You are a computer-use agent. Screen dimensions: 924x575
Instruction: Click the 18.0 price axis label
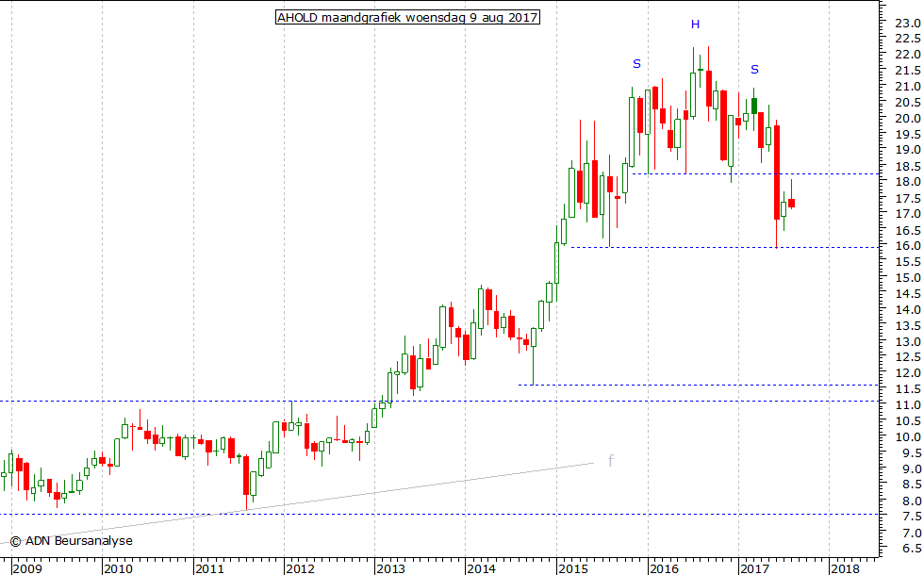click(x=907, y=182)
